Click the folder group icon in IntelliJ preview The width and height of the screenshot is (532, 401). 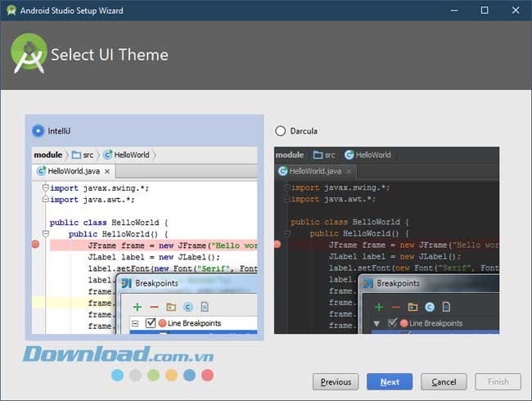[x=171, y=307]
